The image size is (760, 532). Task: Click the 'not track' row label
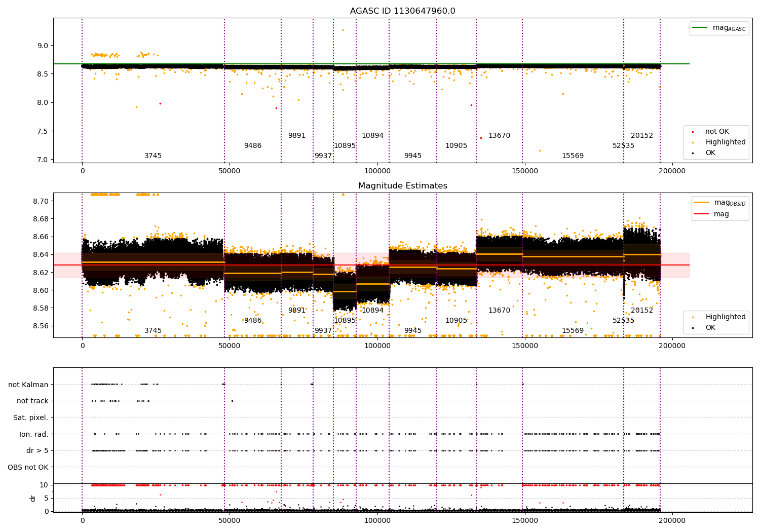[x=32, y=401]
